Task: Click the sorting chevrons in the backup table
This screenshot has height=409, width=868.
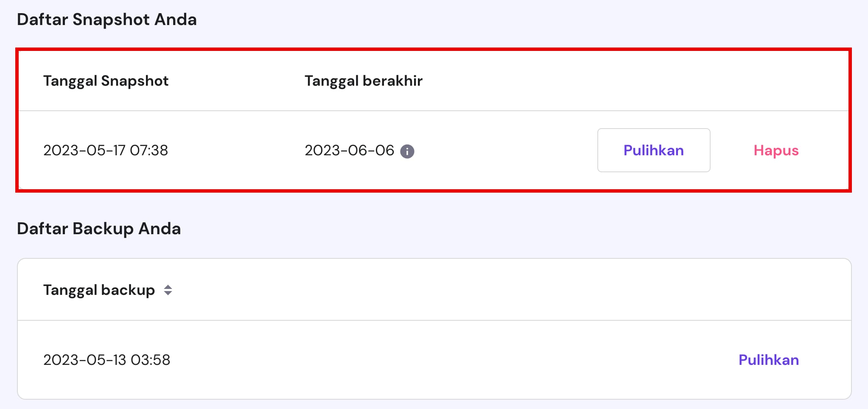Action: (x=168, y=290)
